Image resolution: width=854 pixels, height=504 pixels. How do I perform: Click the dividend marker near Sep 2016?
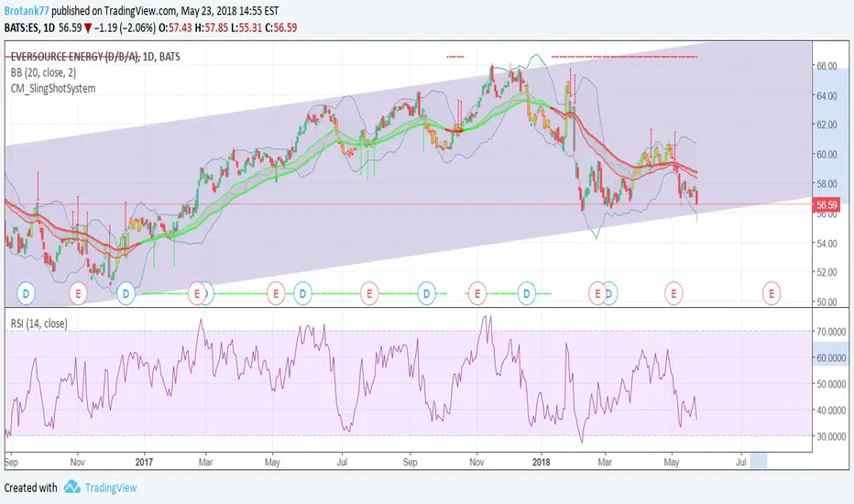coord(26,293)
